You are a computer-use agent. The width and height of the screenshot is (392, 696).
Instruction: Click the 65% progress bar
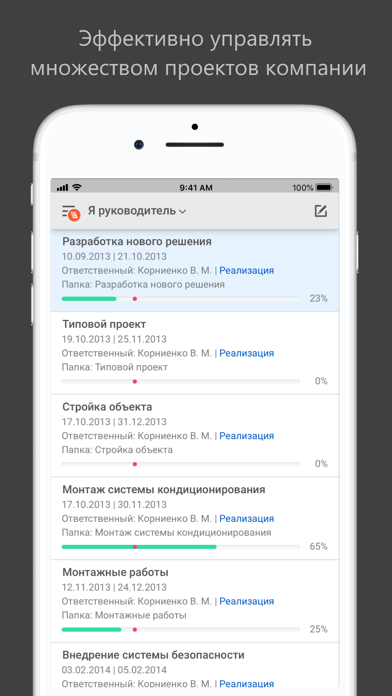pos(181,547)
